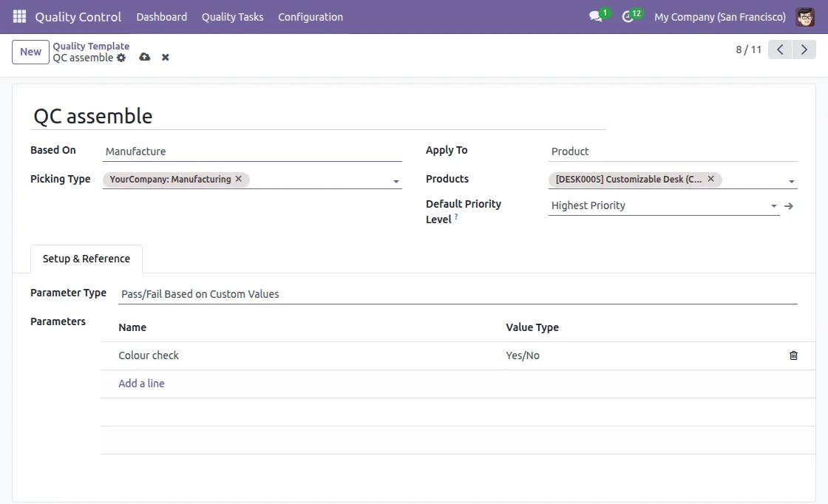The height and width of the screenshot is (504, 828).
Task: Discard changes using the X icon
Action: click(165, 57)
